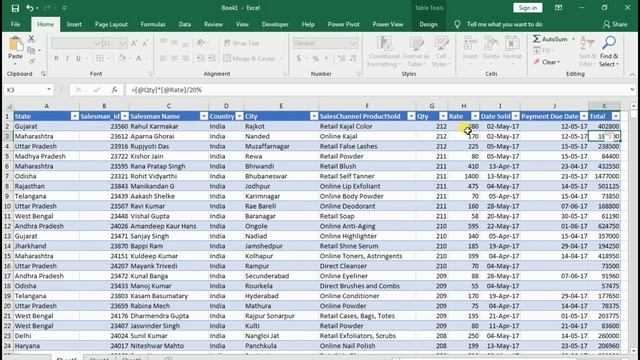Click Clear eraser button

pos(547,62)
